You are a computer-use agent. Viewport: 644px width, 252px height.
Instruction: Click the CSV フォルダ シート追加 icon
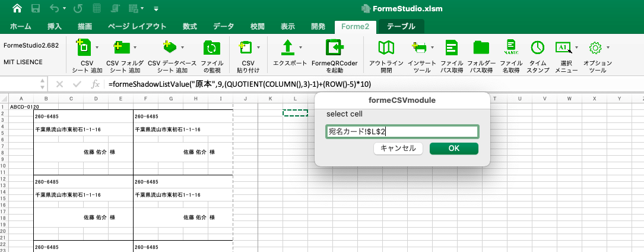[121, 47]
